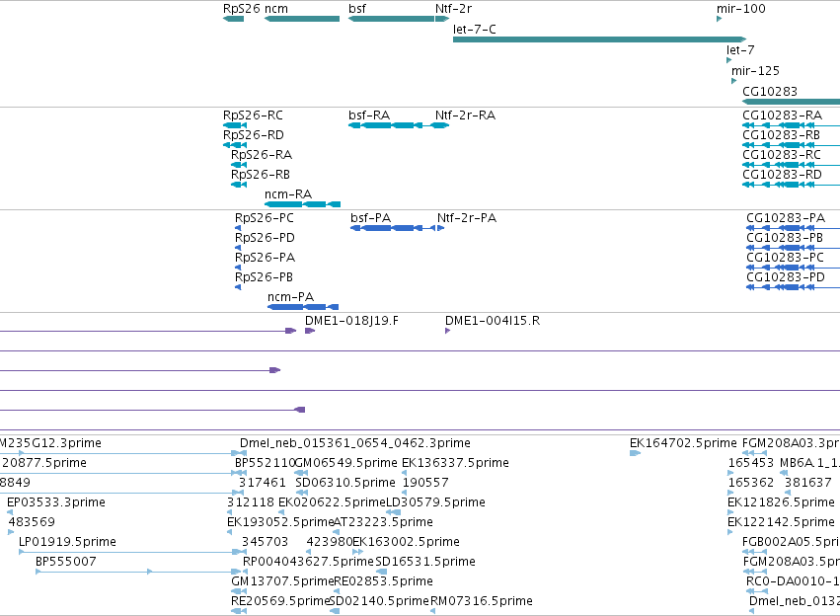
Task: Select the RpS26 gene glyph
Action: tap(233, 19)
